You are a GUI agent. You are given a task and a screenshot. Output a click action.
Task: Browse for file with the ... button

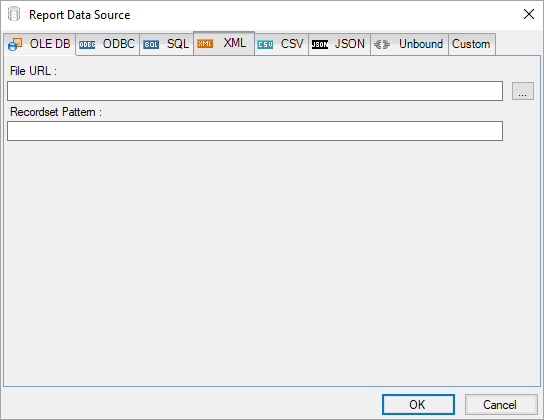click(x=523, y=91)
